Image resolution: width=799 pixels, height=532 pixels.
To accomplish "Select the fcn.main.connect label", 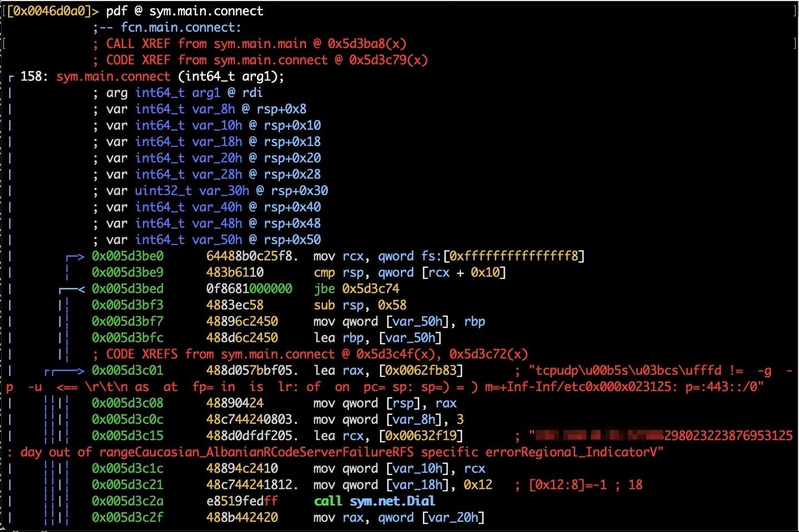I will coord(180,28).
